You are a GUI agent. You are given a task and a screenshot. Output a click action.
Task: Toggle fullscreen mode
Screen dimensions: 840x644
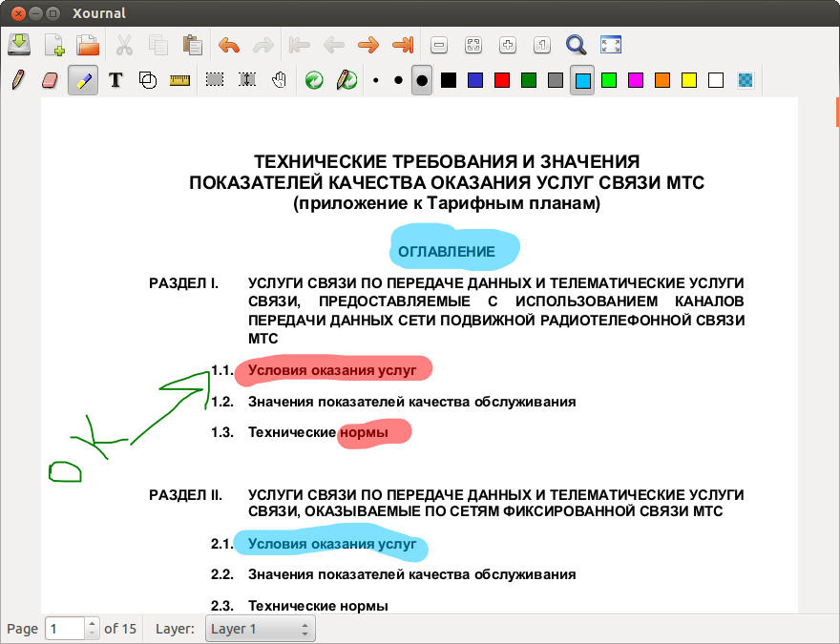611,45
